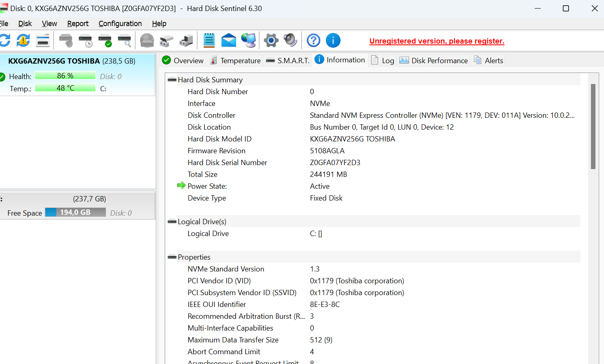Screen dimensions: 604x364
Task: Switch to the Temperature tab
Action: pyautogui.click(x=235, y=61)
